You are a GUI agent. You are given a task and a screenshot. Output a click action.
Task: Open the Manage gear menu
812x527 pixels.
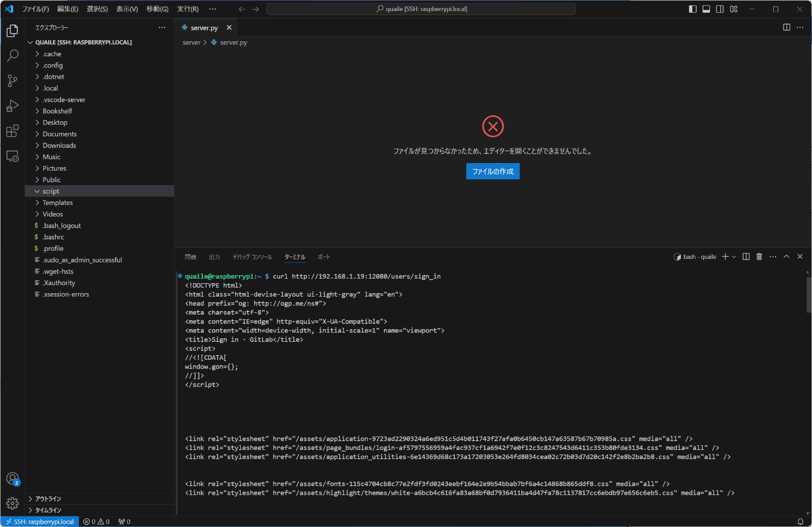(12, 503)
